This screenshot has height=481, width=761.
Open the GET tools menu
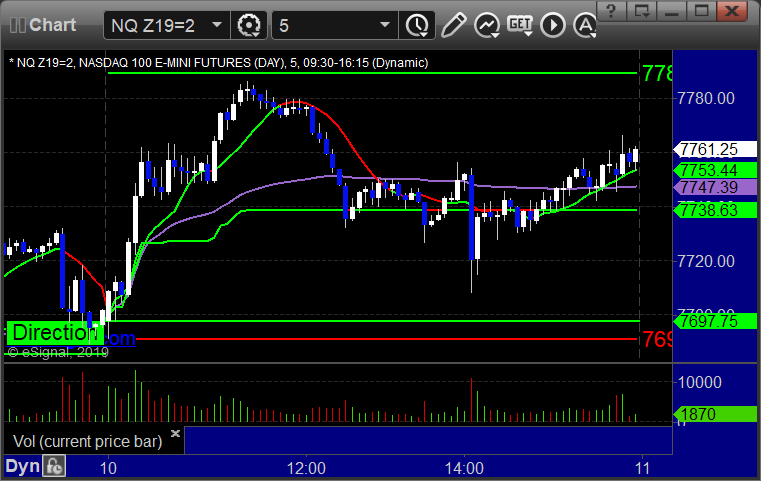pos(520,25)
